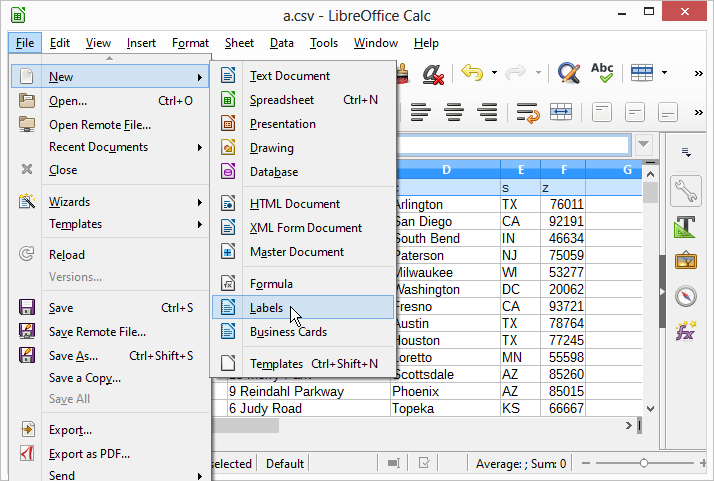Image resolution: width=714 pixels, height=481 pixels.
Task: Show more standard toolbar buttons chevron
Action: (x=698, y=73)
